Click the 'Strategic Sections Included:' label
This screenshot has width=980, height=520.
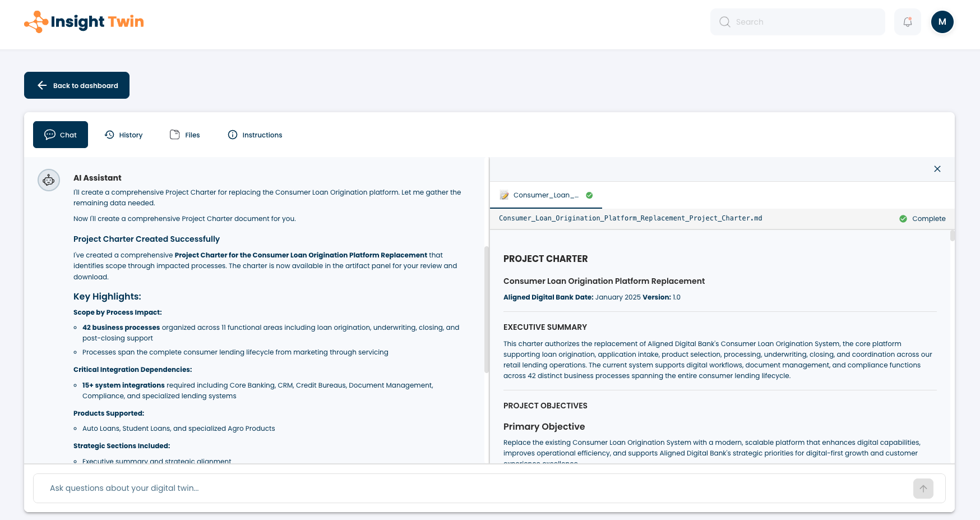click(x=122, y=446)
